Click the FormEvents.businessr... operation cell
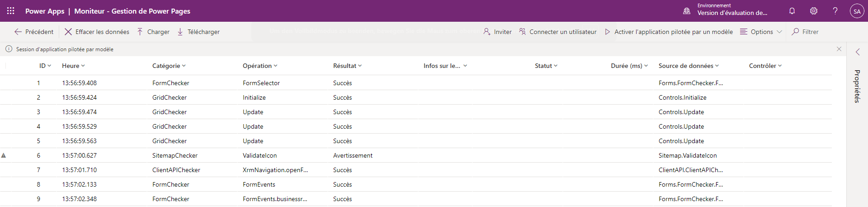868x207 pixels. click(275, 199)
